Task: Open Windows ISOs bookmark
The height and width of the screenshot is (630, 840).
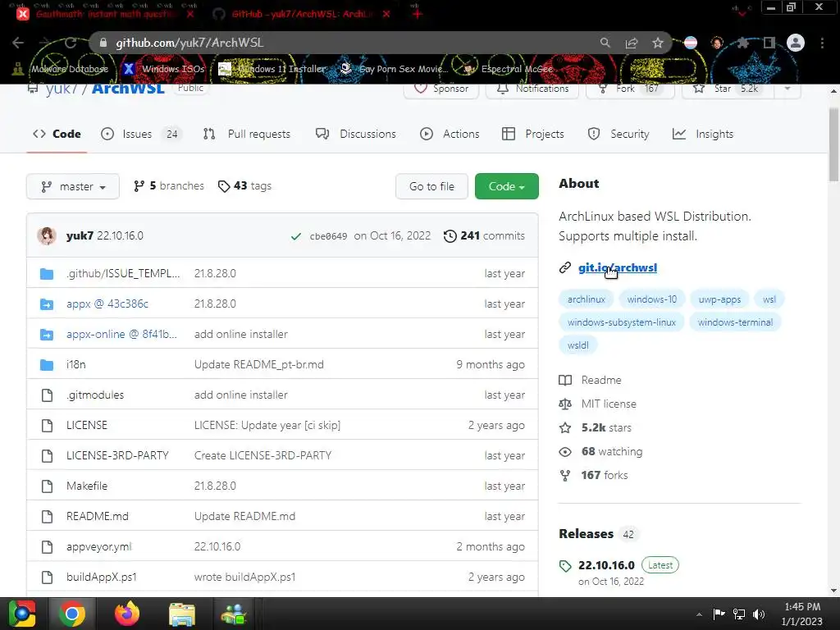Action: (x=164, y=69)
